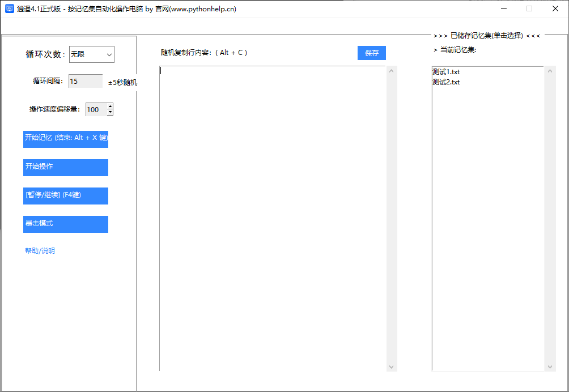
Task: Start playback with the 开始操作 button
Action: tap(65, 167)
